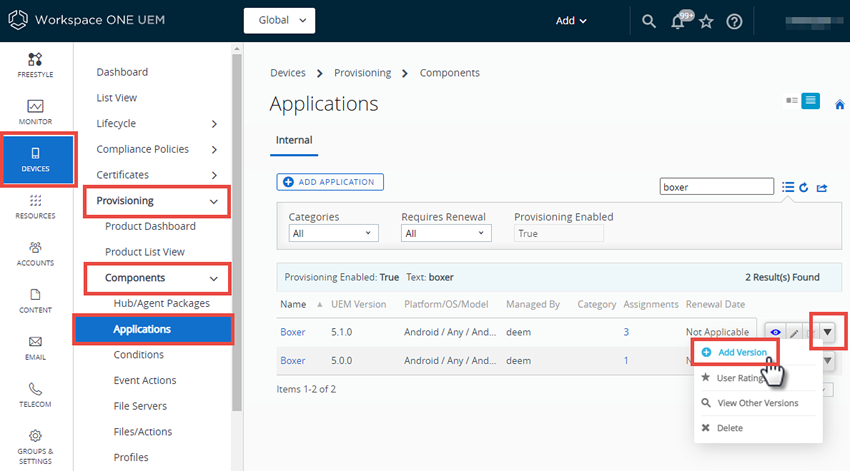
Task: Click the Provisioning Enabled True field
Action: point(558,233)
